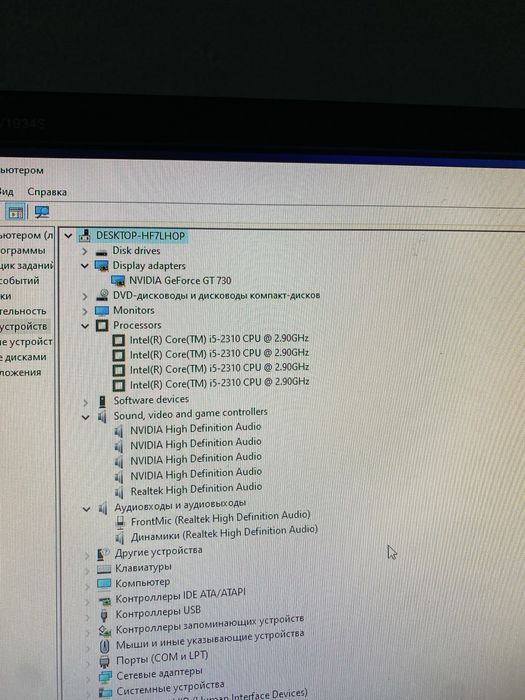
Task: Click the NVIDIA GeForce GT 730 icon
Action: coord(118,281)
